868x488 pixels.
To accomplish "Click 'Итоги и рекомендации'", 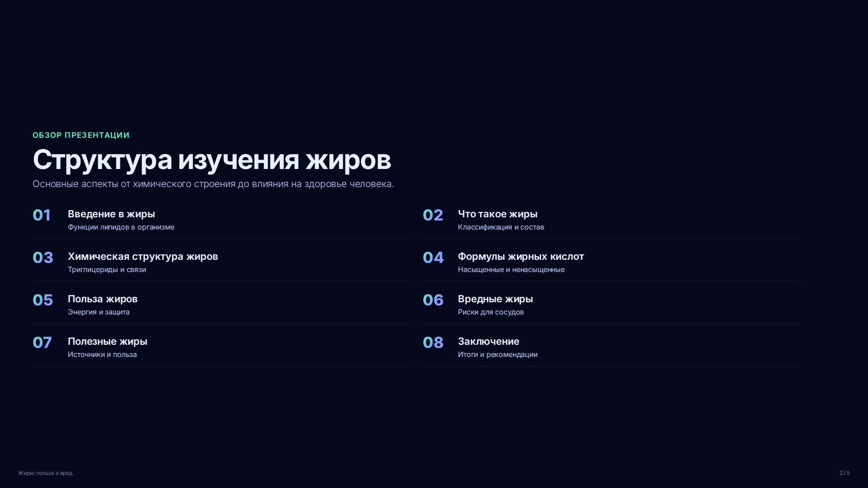I will (x=498, y=354).
